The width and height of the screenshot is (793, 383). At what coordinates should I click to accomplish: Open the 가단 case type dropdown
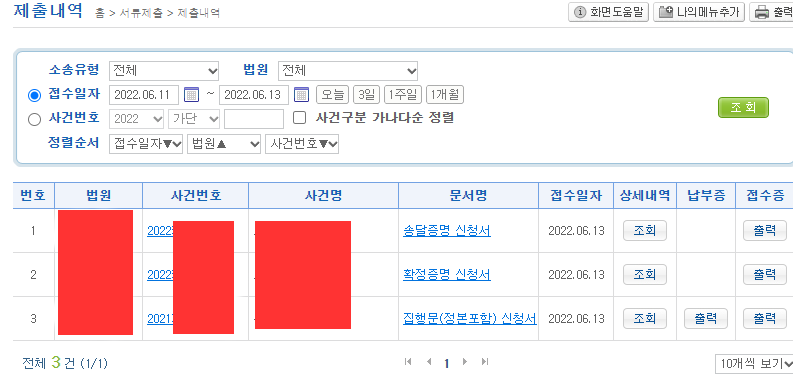click(194, 119)
